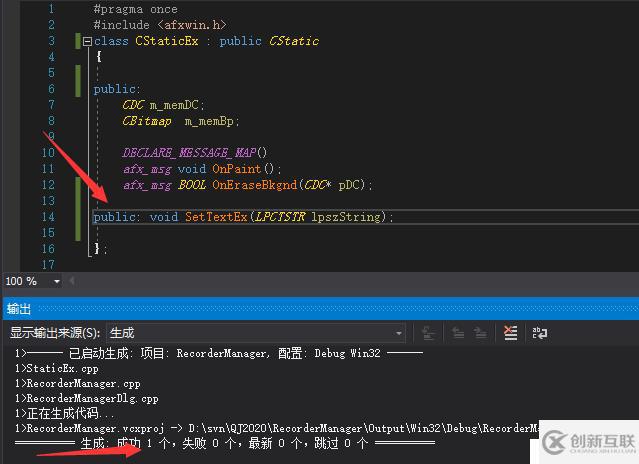Click 'LPCTSTR lpszString' parameter on line 14
Viewport: 639px width, 464px height.
point(319,217)
